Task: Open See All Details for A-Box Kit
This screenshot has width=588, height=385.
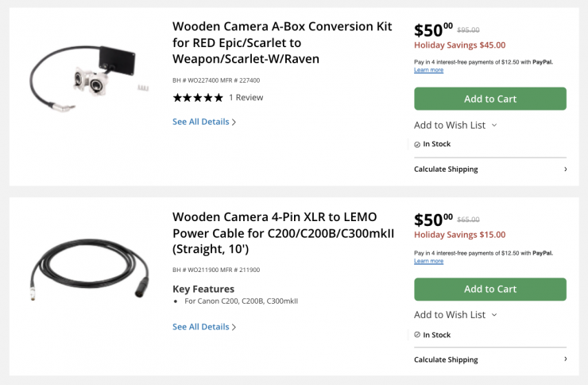Action: click(x=204, y=122)
